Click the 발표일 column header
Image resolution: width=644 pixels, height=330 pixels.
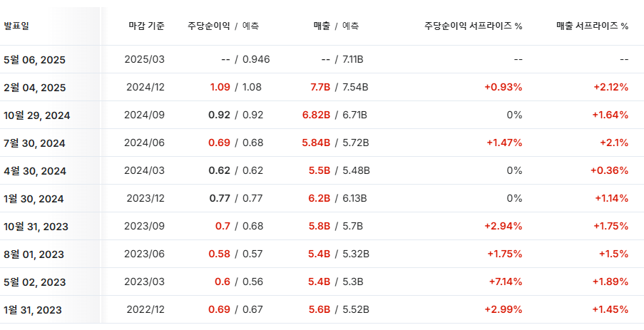(x=16, y=26)
